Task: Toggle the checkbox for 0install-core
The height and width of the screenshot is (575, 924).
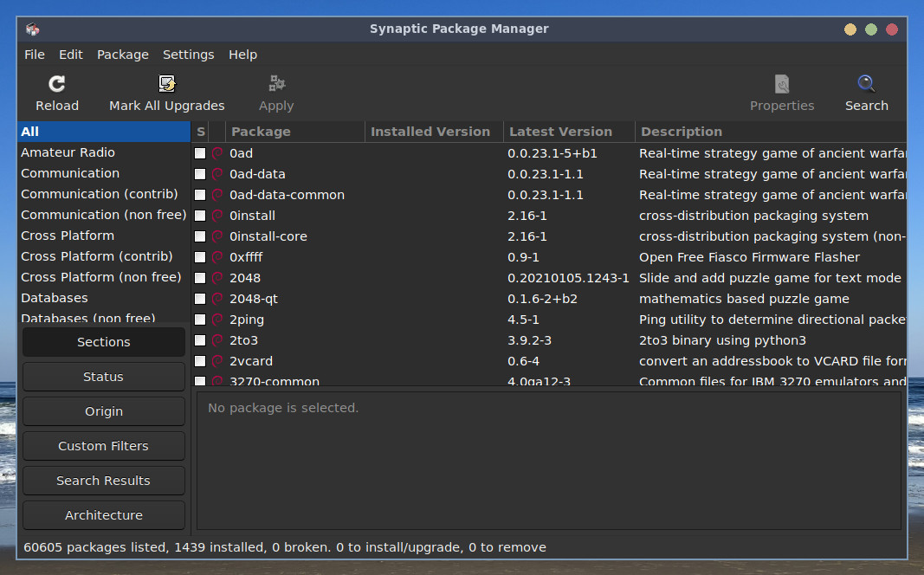Action: click(x=200, y=236)
